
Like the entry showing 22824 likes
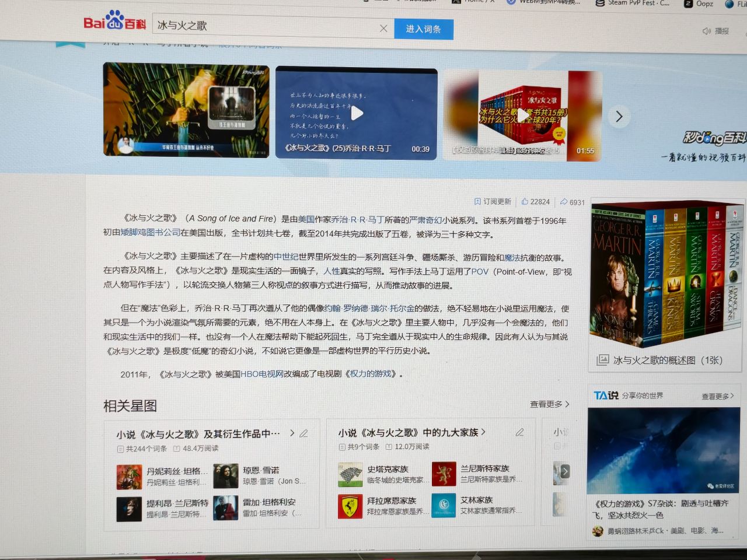(x=525, y=201)
